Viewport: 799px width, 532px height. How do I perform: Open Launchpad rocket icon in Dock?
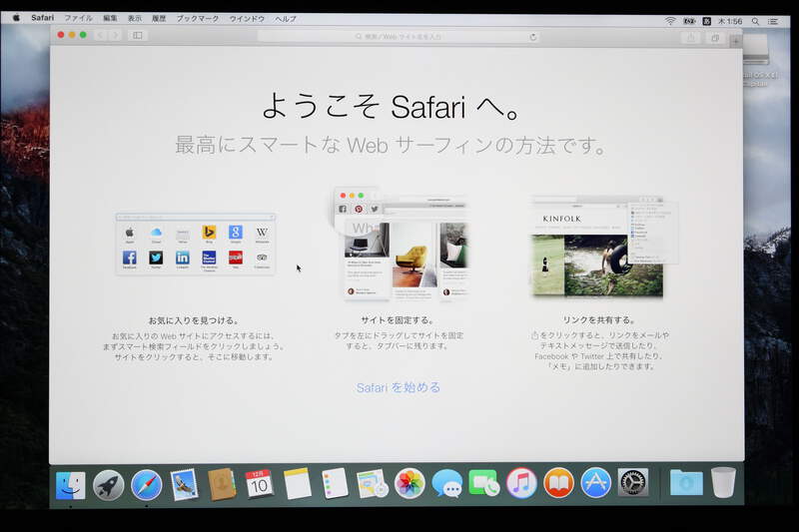click(x=109, y=485)
